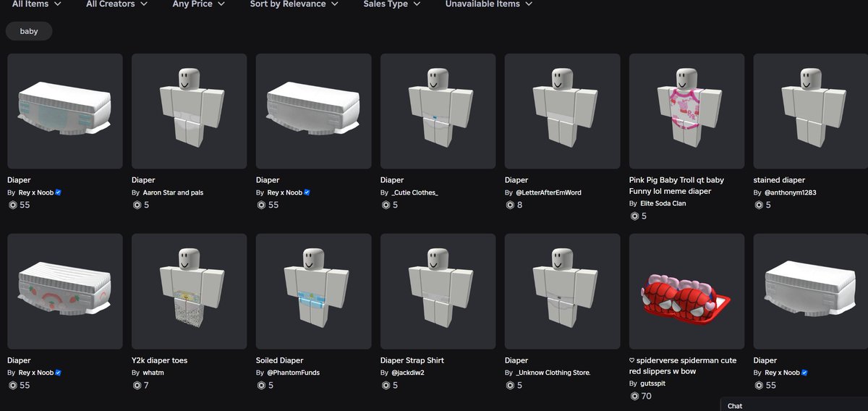
Task: Click the chevron arrow next to All Items
Action: (57, 4)
